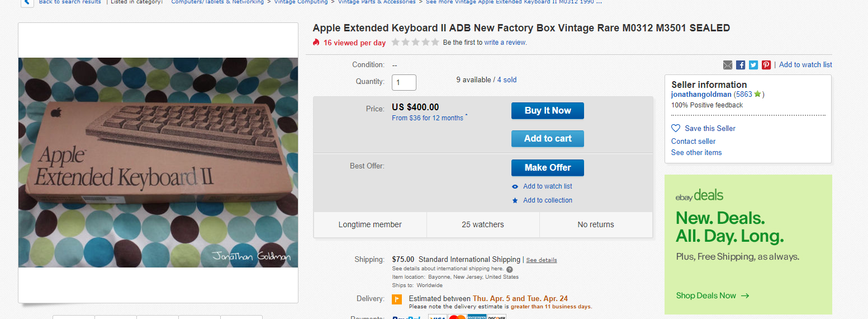Open the "4 sold" purchase history link

point(507,80)
